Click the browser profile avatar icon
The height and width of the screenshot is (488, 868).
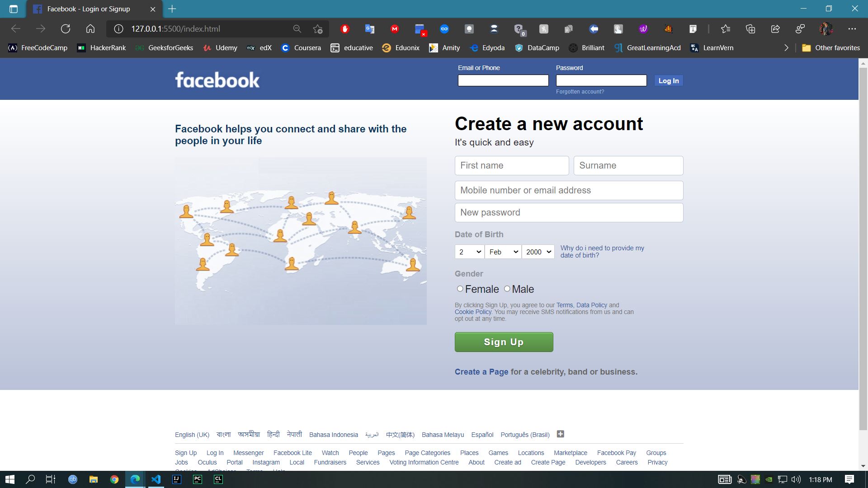pos(826,28)
